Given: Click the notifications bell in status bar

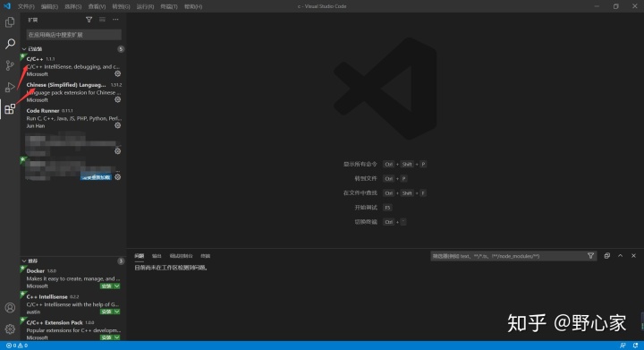Looking at the screenshot, I should click(x=635, y=346).
